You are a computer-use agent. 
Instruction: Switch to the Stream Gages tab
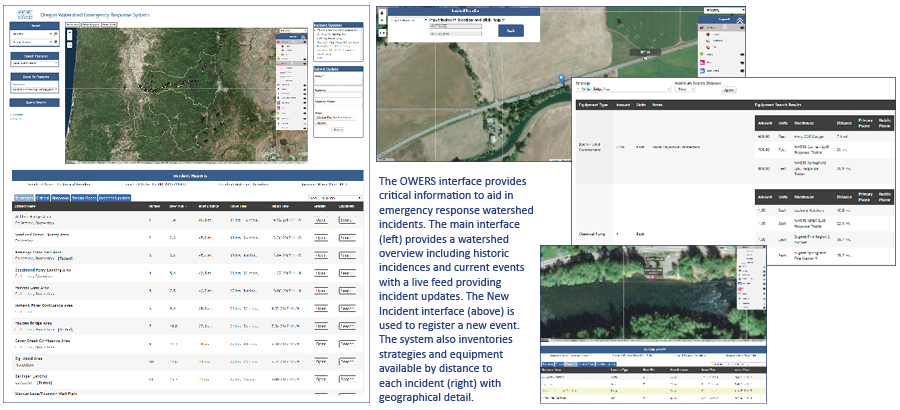[84, 198]
